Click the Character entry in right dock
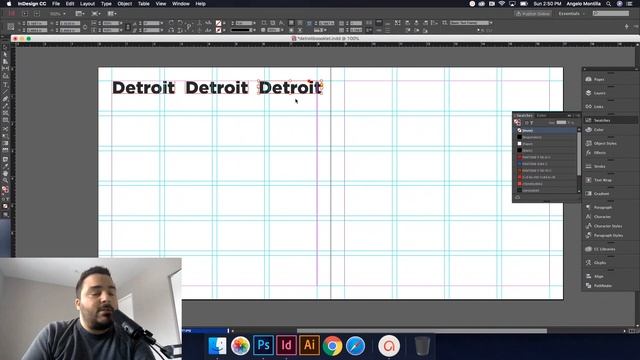The height and width of the screenshot is (360, 640). pos(602,217)
